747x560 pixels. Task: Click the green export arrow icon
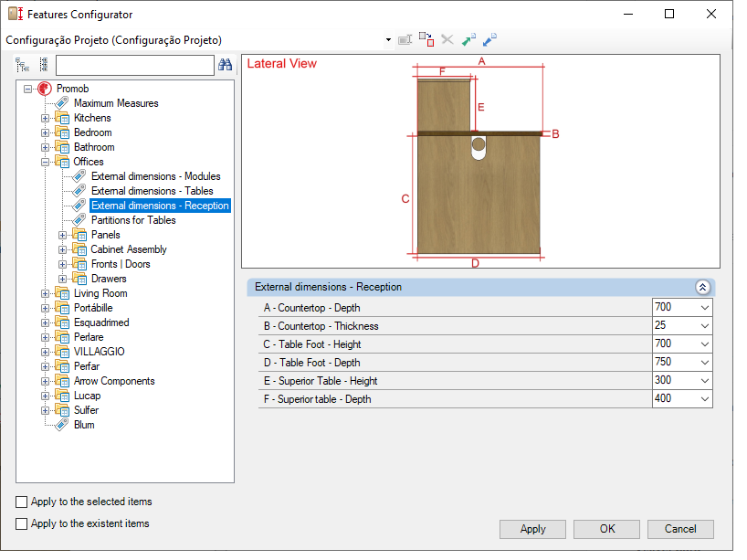click(468, 39)
